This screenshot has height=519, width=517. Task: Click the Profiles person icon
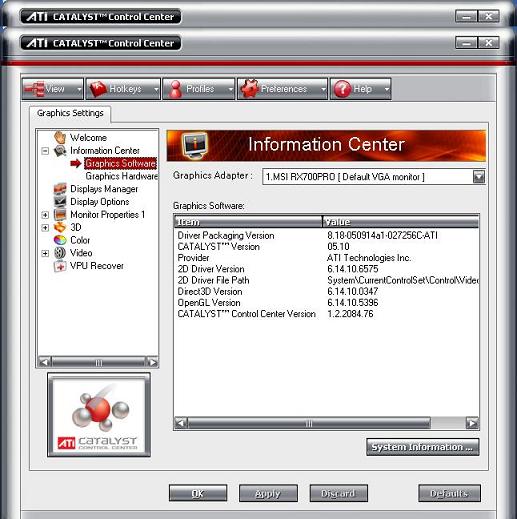pos(175,89)
